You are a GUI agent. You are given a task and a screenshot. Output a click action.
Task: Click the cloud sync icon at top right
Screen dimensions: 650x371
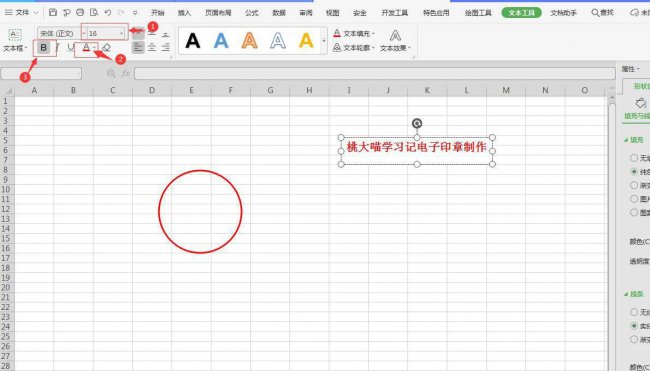[x=634, y=12]
